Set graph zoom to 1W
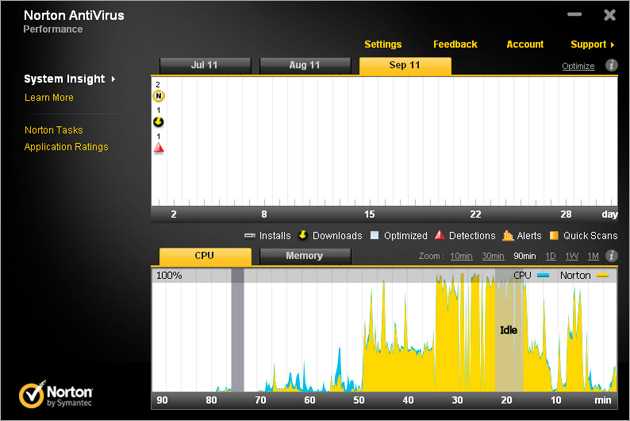This screenshot has width=630, height=421. pos(571,256)
